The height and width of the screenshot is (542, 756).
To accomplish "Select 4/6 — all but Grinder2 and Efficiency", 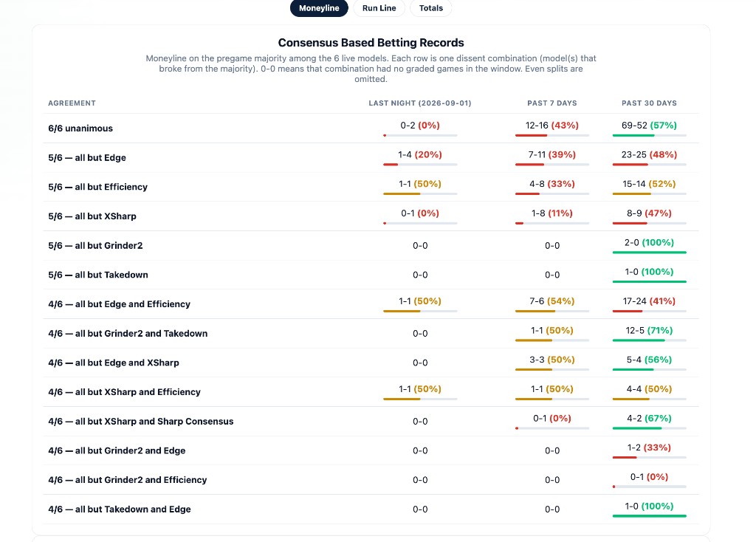I will click(x=127, y=480).
